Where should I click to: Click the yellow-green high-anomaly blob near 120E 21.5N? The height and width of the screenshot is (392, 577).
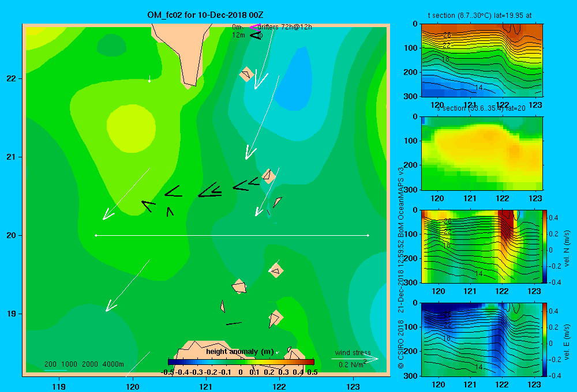pos(131,128)
